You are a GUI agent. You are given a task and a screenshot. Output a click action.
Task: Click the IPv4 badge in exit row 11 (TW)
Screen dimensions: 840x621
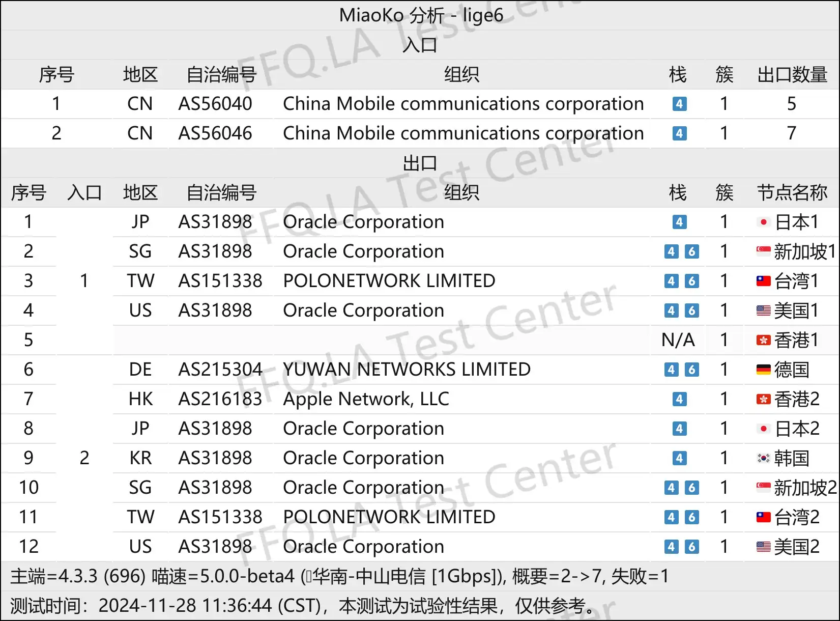[671, 517]
